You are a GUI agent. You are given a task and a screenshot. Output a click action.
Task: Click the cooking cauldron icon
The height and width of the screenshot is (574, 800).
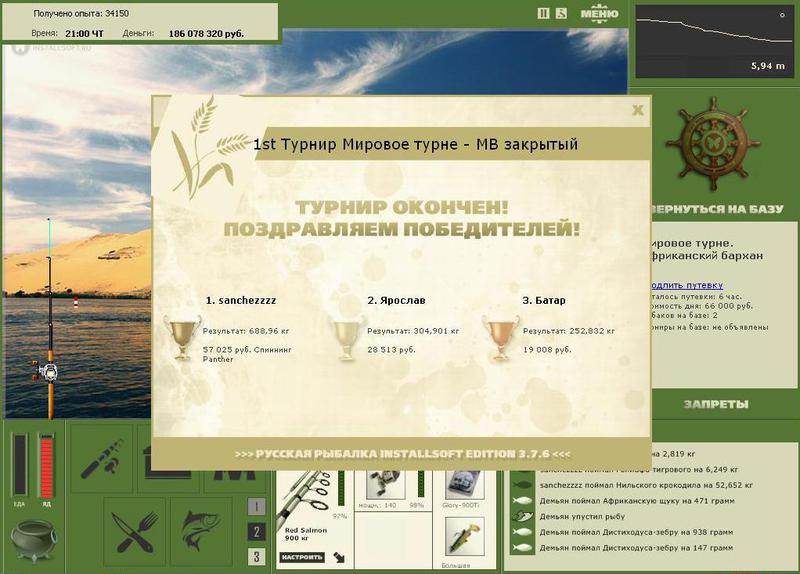(x=34, y=541)
